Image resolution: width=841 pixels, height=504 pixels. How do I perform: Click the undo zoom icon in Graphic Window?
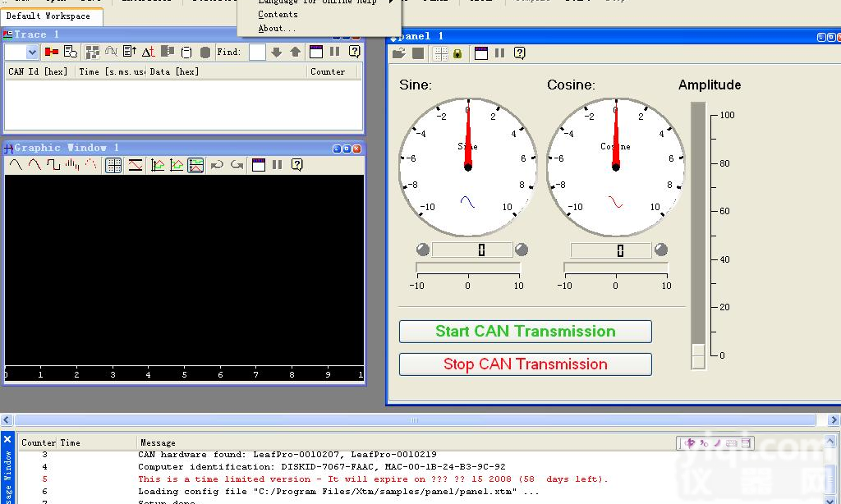[217, 165]
